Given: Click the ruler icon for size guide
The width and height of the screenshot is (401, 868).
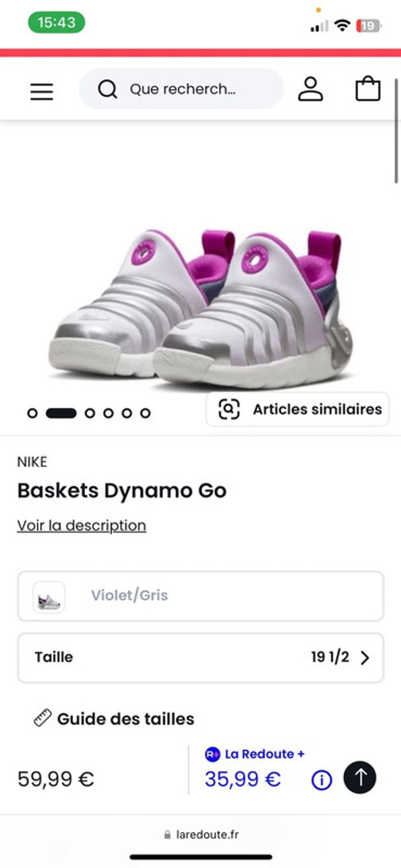Looking at the screenshot, I should (43, 718).
